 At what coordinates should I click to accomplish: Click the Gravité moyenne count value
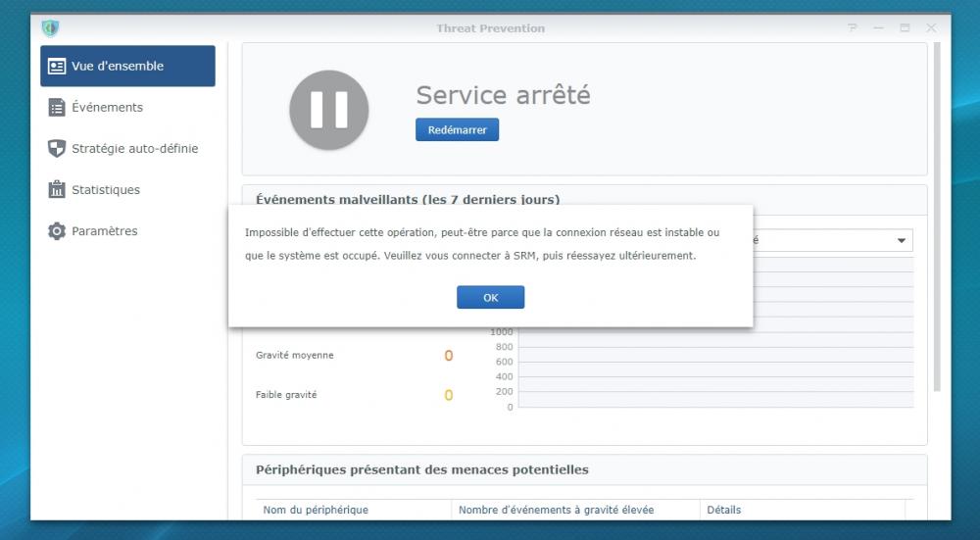coord(448,356)
